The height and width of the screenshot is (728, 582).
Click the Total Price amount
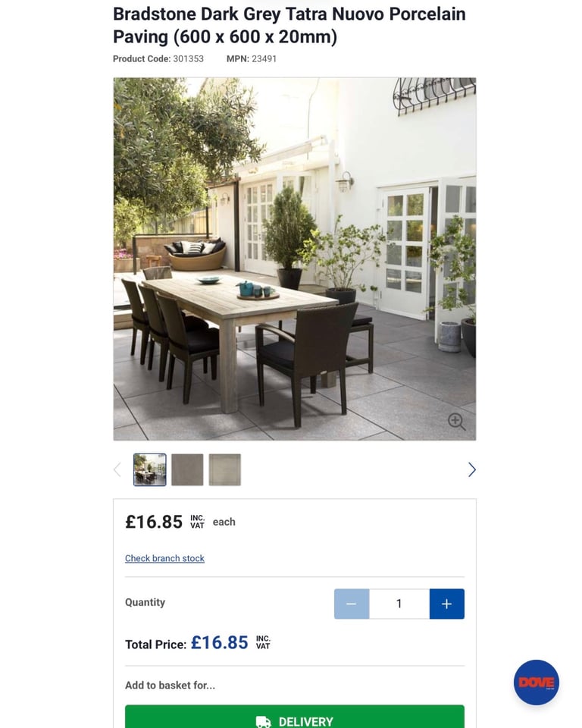[219, 642]
